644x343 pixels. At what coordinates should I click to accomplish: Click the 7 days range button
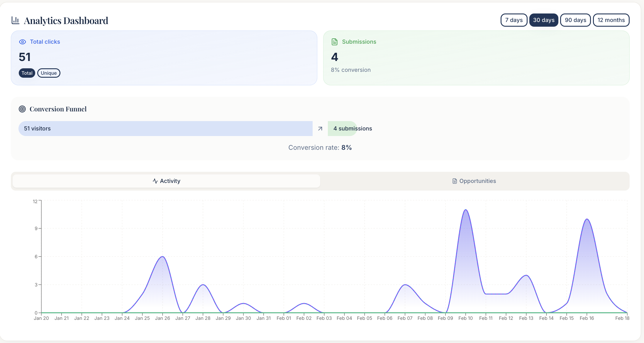pyautogui.click(x=513, y=20)
